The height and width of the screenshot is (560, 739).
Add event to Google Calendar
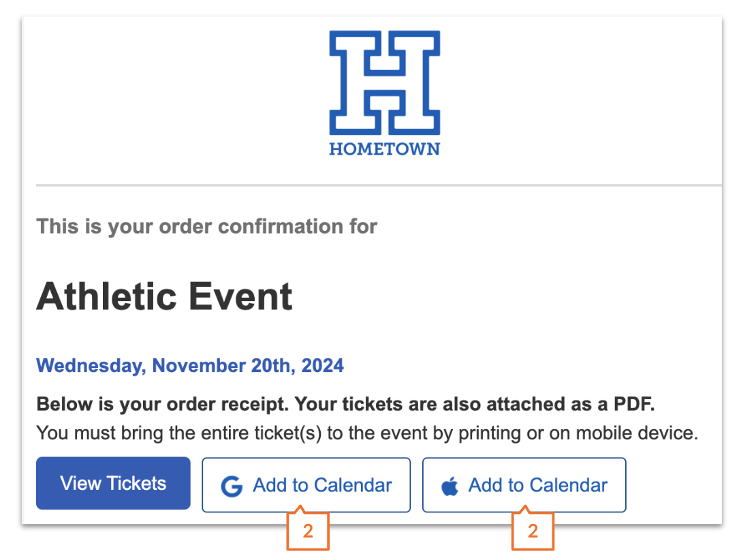pyautogui.click(x=306, y=485)
